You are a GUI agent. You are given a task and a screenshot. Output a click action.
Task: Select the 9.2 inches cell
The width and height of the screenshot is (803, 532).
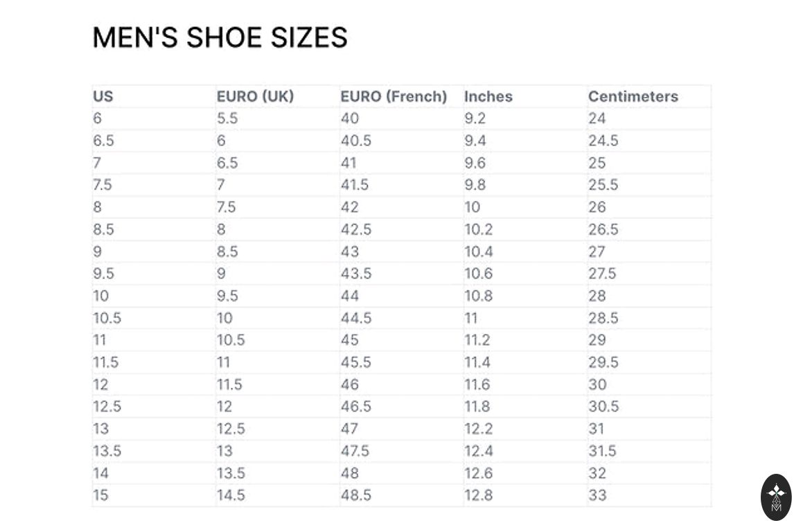475,118
